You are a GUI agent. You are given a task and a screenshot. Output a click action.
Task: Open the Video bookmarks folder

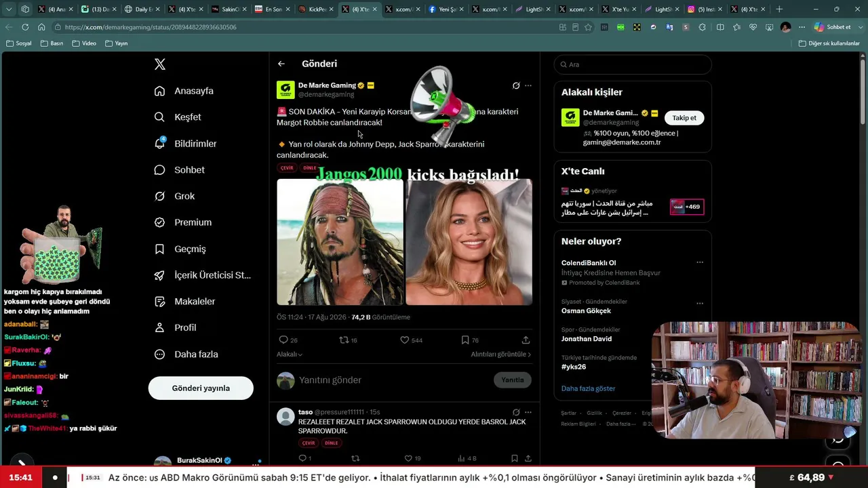point(85,43)
